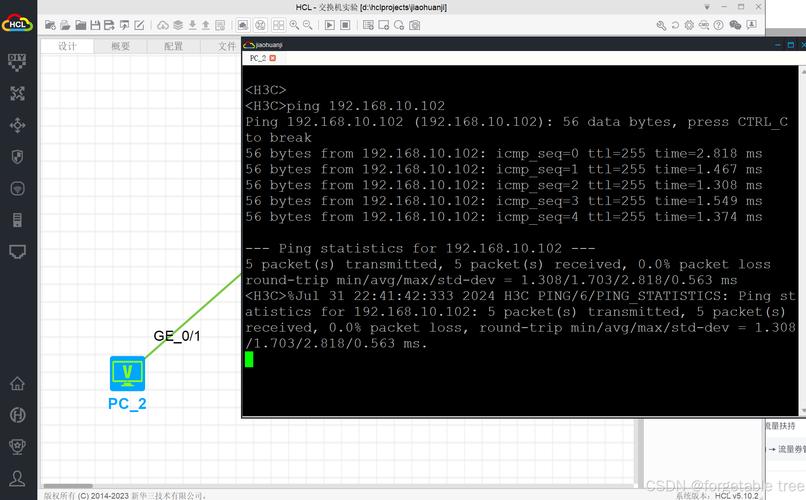Click the add text note icon
The image size is (806, 500).
pos(369,25)
